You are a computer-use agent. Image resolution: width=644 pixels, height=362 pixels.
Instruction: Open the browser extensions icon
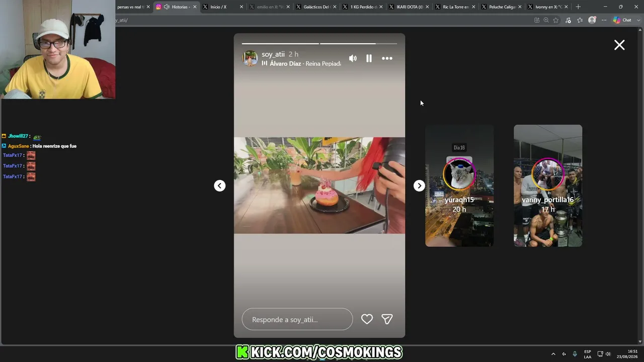568,20
